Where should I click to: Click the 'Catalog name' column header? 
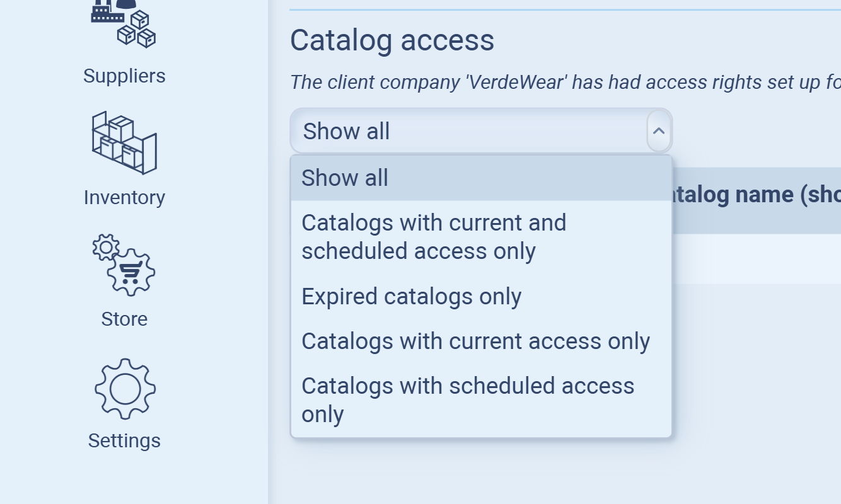[757, 195]
